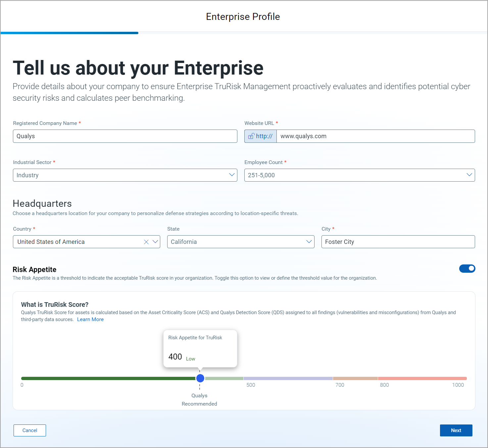Viewport: 488px width, 448px height.
Task: Click the What is TruRisk Score? heading
Action: (x=55, y=305)
